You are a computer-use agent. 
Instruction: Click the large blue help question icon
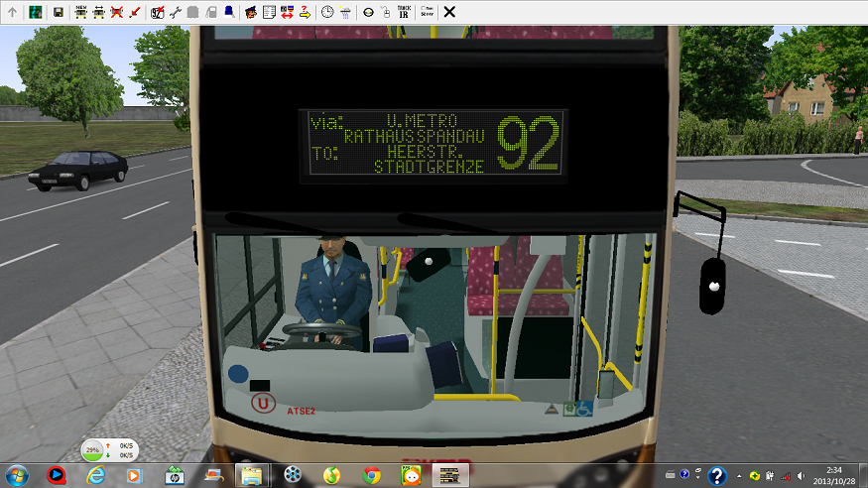[717, 476]
